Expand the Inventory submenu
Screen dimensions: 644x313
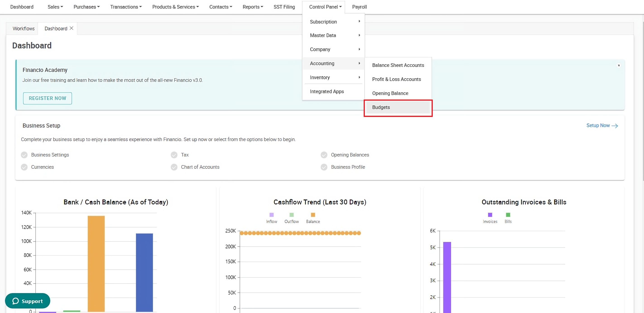point(333,77)
